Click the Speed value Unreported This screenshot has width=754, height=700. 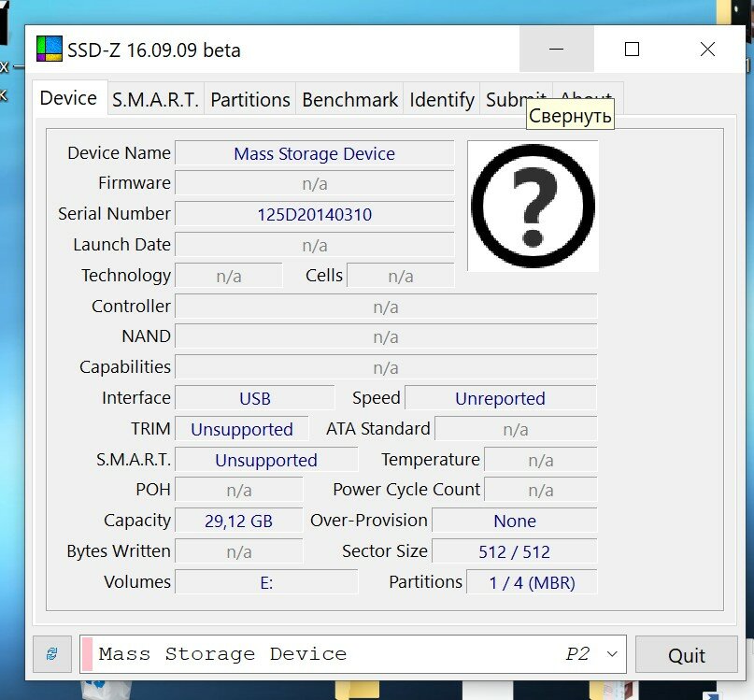click(x=500, y=398)
